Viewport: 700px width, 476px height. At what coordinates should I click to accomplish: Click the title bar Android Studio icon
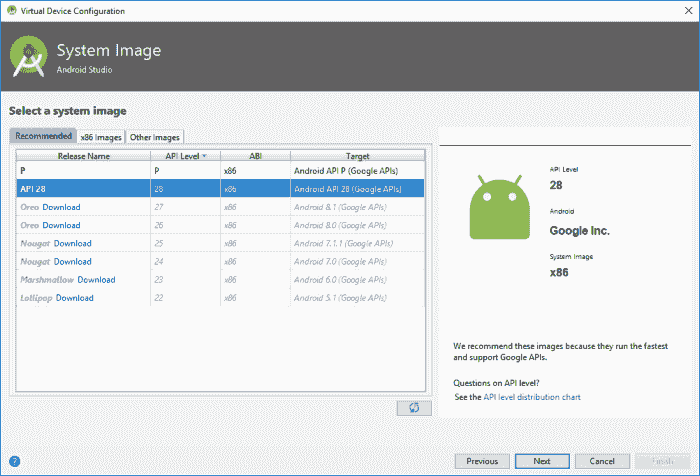coord(12,10)
